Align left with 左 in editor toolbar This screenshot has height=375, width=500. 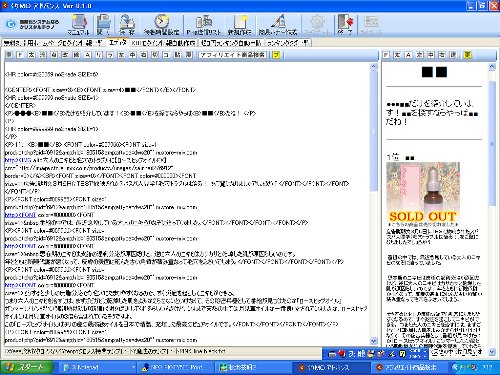pyautogui.click(x=121, y=55)
